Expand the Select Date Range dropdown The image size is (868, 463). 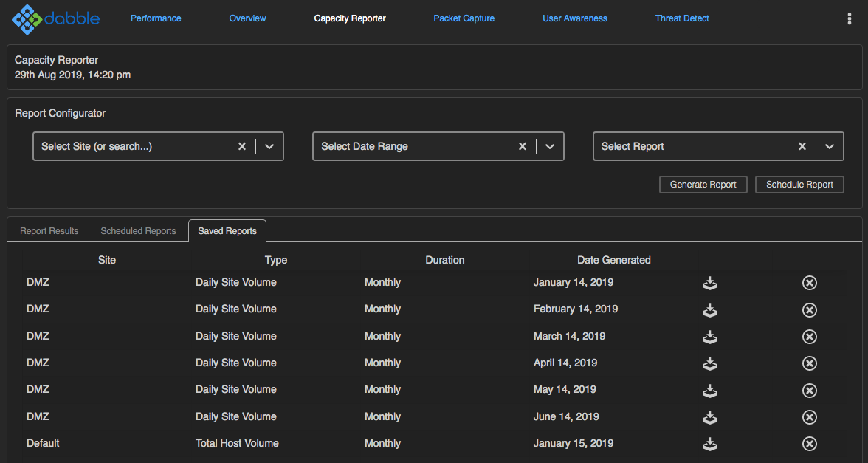coord(550,146)
